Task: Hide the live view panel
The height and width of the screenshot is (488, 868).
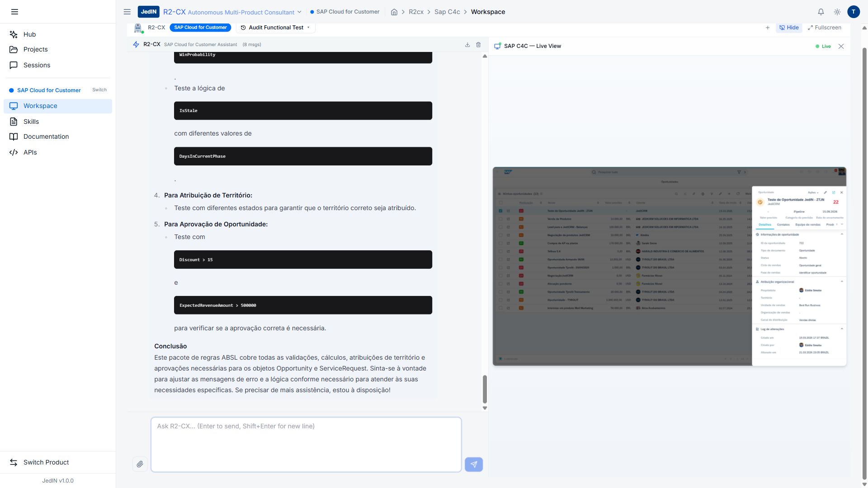Action: [x=789, y=28]
